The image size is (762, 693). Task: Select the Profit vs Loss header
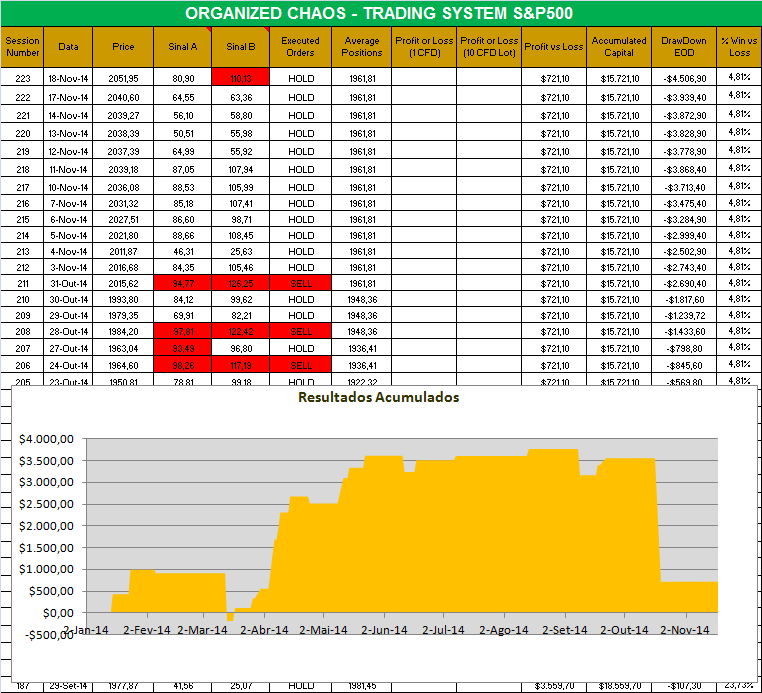[x=554, y=47]
